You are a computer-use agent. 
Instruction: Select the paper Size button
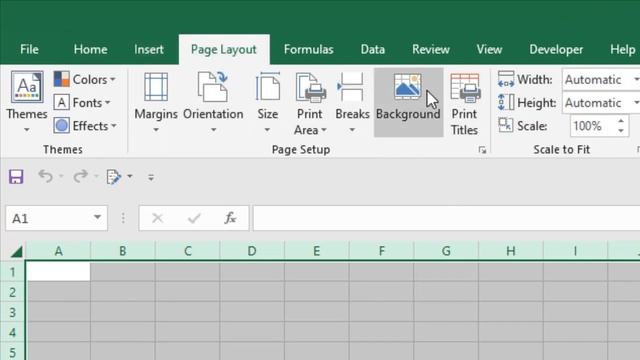[x=267, y=102]
